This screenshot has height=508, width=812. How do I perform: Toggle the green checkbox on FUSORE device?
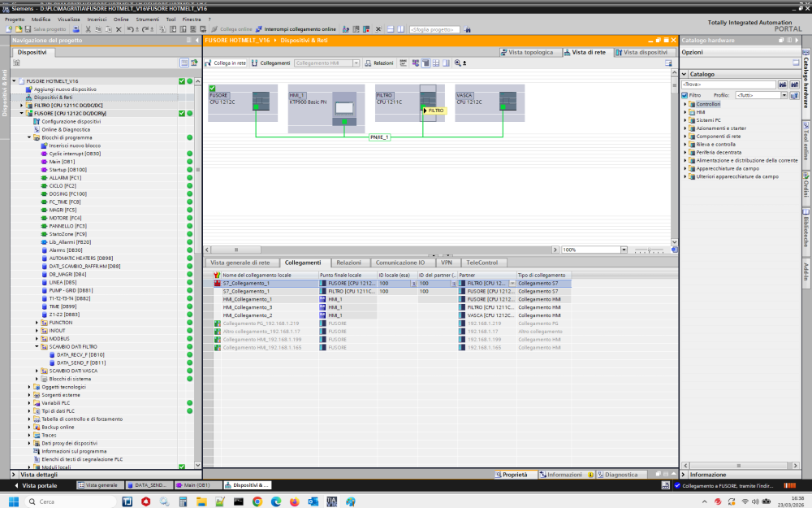pyautogui.click(x=212, y=88)
